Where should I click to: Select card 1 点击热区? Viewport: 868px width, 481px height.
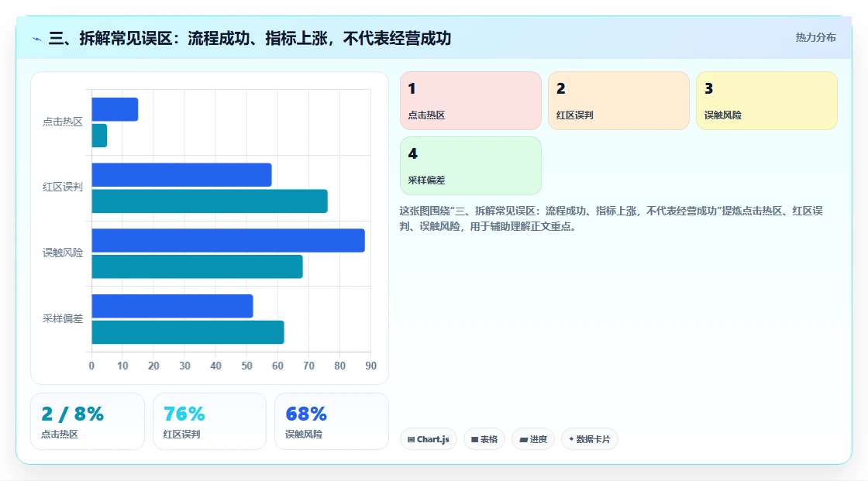pyautogui.click(x=470, y=101)
